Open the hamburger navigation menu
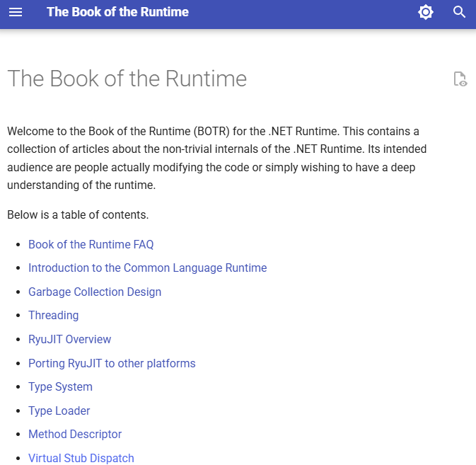476x465 pixels. (16, 12)
